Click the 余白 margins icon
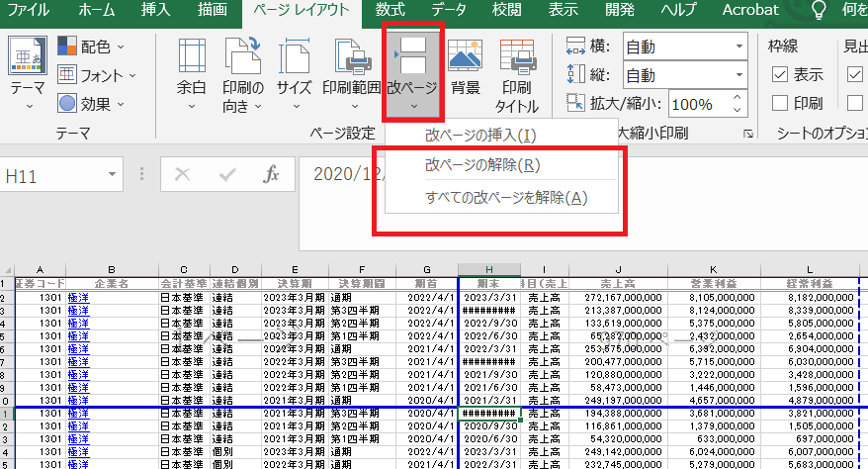Image resolution: width=868 pixels, height=469 pixels. tap(192, 56)
